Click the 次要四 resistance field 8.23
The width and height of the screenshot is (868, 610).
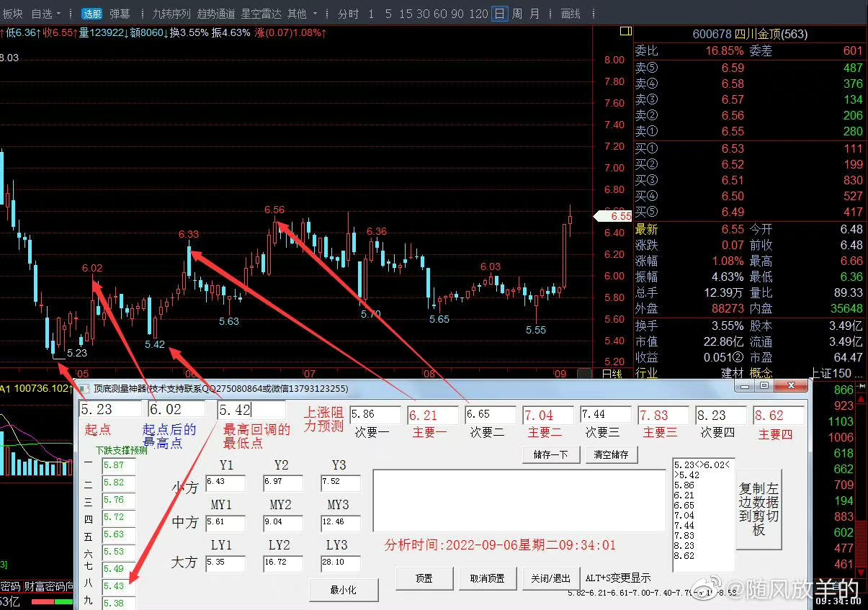click(x=721, y=415)
